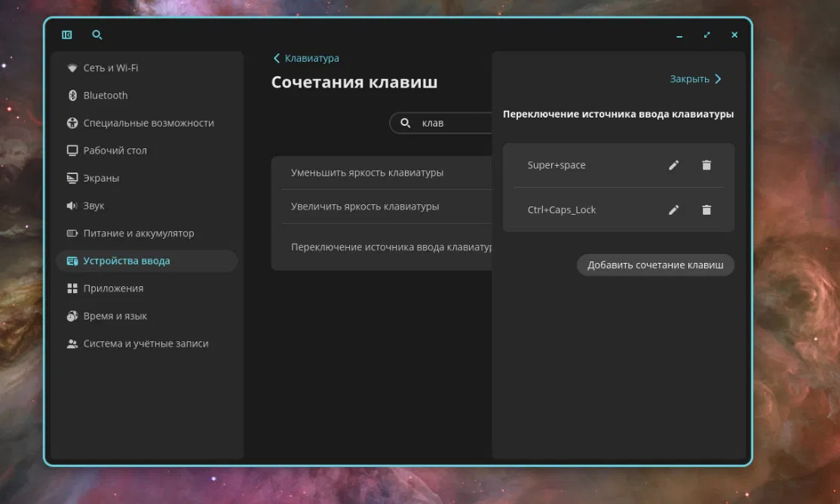Image resolution: width=840 pixels, height=504 pixels.
Task: Click the Ctrl+Caps_Lock shortcut text
Action: (x=562, y=209)
